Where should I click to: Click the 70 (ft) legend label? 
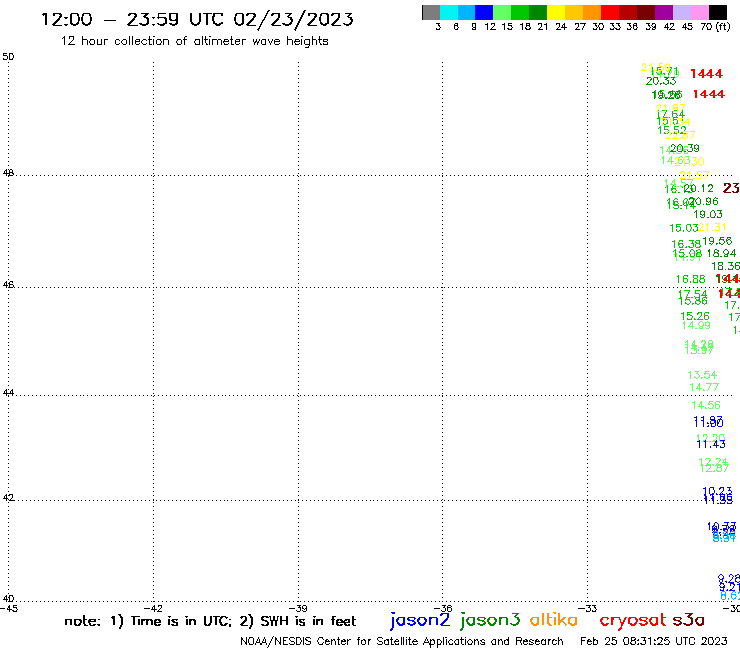pos(715,27)
